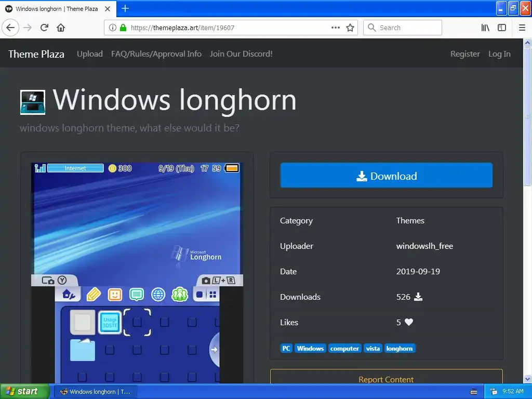Click the browser Search box
This screenshot has height=399, width=532.
click(403, 28)
